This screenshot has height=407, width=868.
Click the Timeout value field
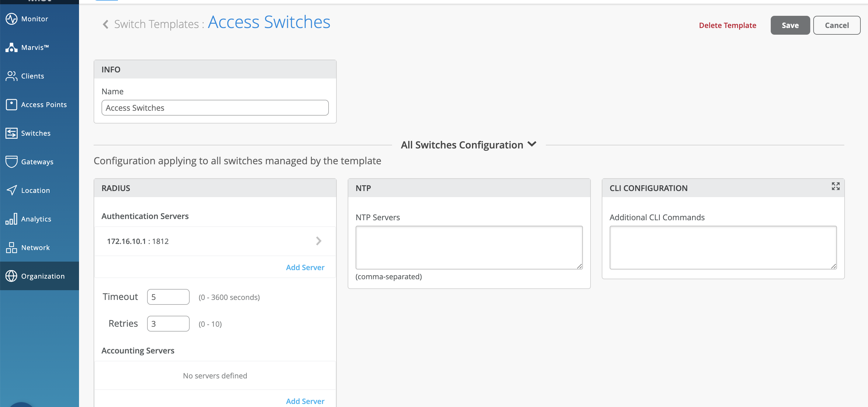pyautogui.click(x=168, y=297)
